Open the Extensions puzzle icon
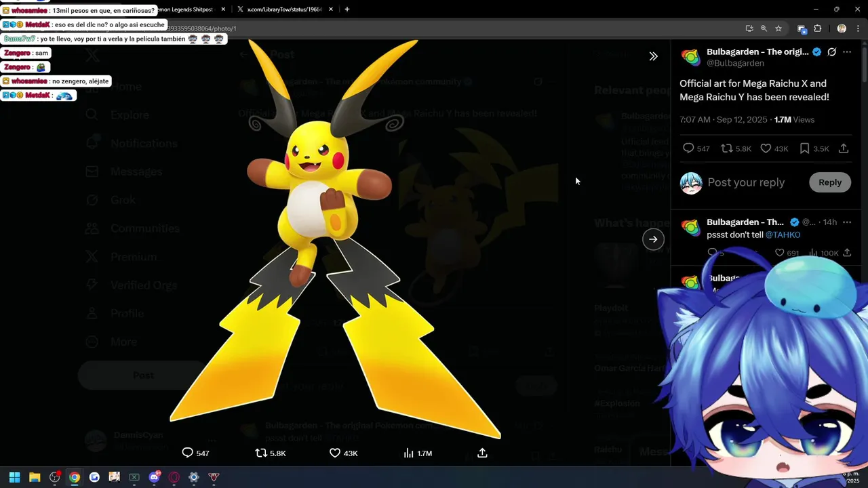The image size is (868, 488). [818, 28]
